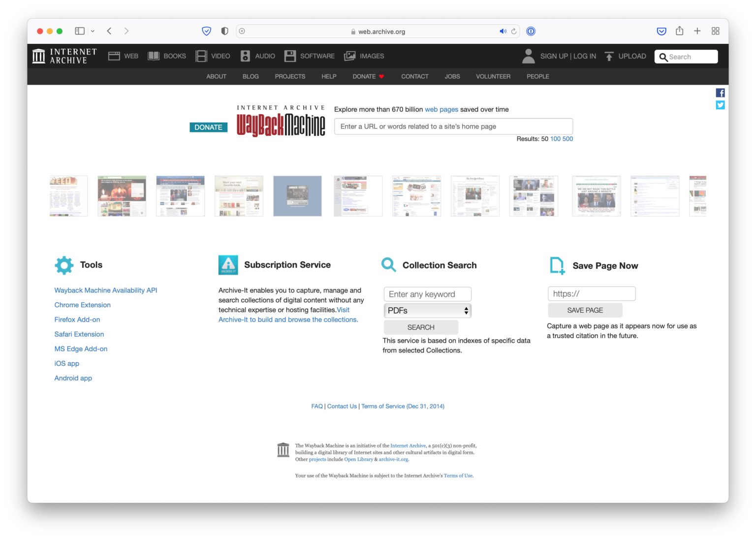Screen dimensions: 756x539
Task: Click the Wayback Machine logo
Action: pos(281,121)
